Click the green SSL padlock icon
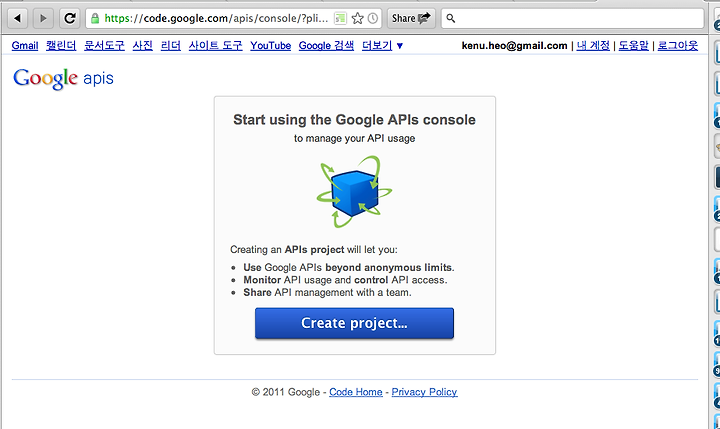Viewport: 720px width, 429px height. 95,18
